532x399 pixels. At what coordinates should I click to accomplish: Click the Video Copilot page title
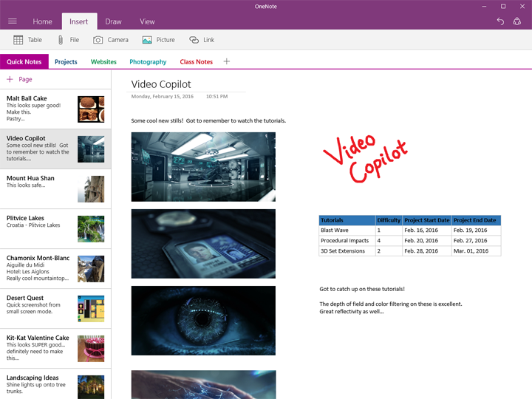(161, 84)
